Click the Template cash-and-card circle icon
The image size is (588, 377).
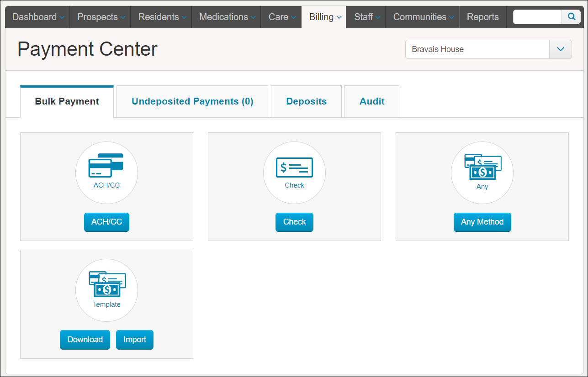coord(106,290)
